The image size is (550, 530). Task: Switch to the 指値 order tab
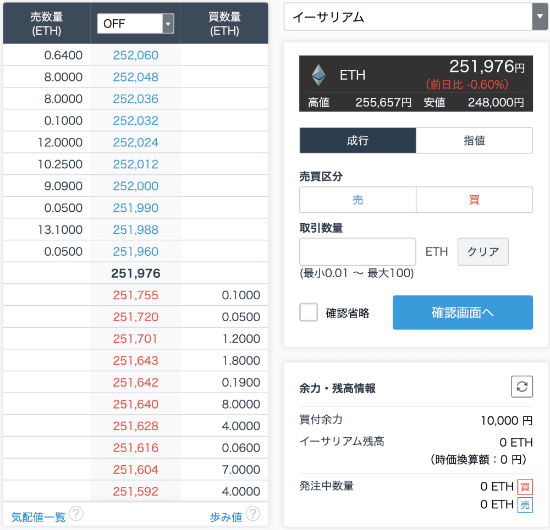pos(474,140)
